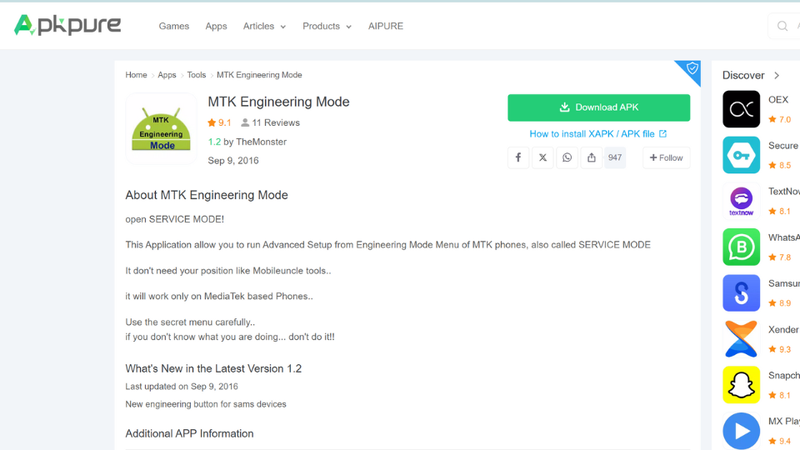
Task: Open How to install XAPK / APK file
Action: [598, 134]
